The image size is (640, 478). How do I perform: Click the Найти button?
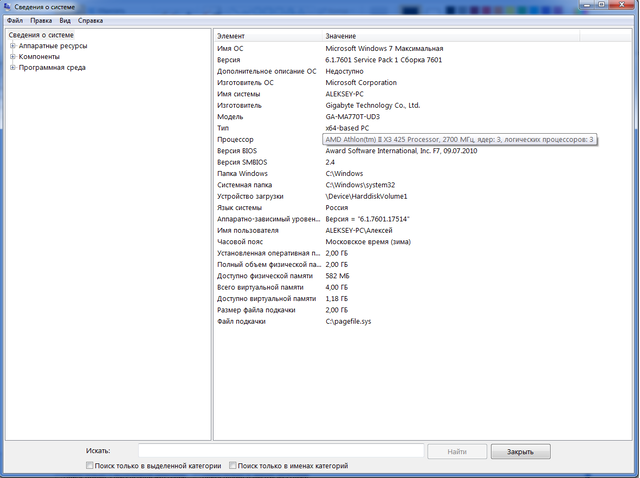[x=457, y=451]
